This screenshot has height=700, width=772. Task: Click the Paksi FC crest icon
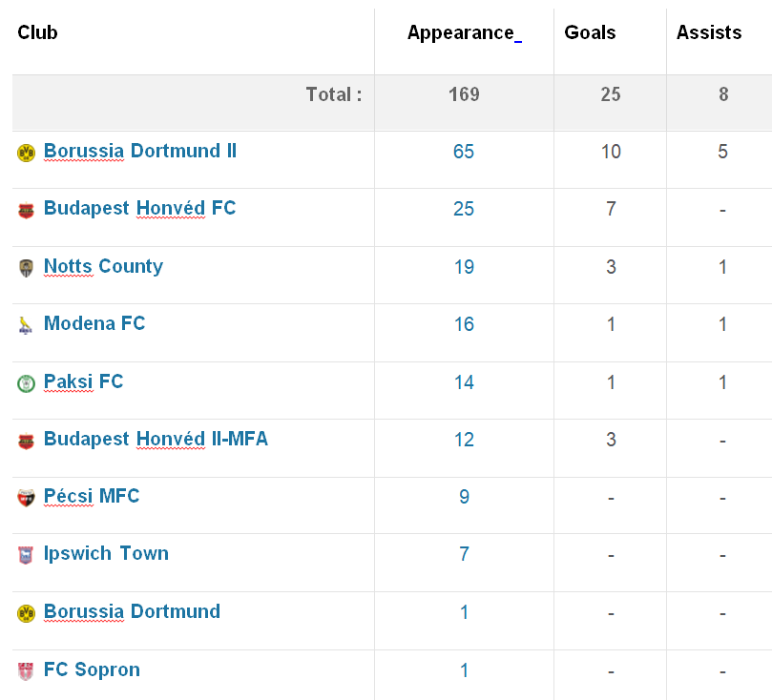26,383
